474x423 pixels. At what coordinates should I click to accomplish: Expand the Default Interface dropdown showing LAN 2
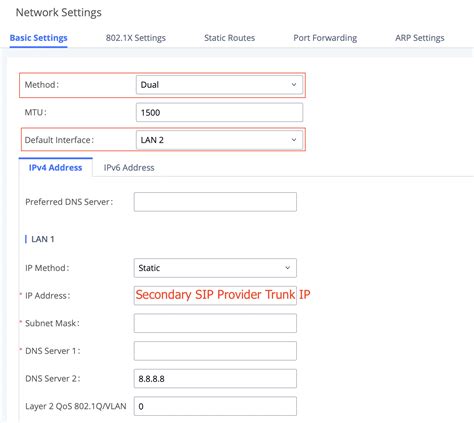pos(219,140)
